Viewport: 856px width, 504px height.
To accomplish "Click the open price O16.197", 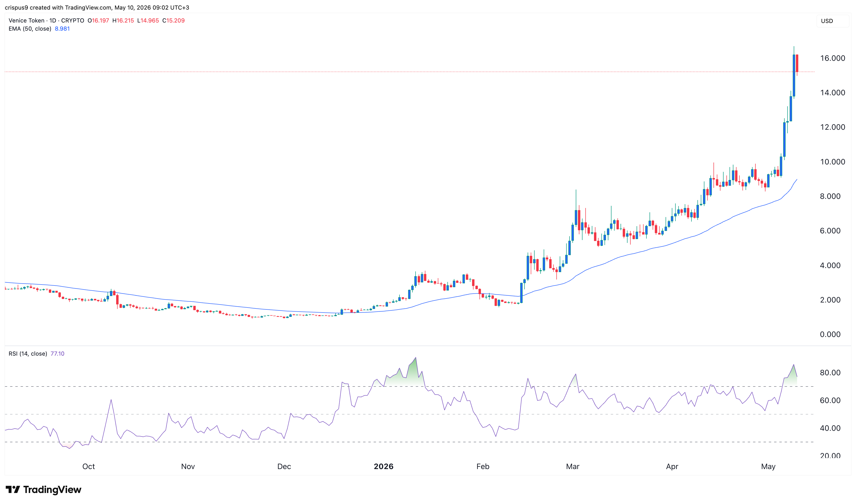I will pos(98,20).
